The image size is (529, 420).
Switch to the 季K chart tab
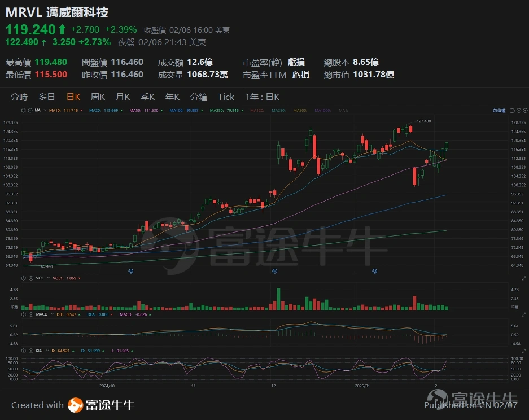coord(147,97)
